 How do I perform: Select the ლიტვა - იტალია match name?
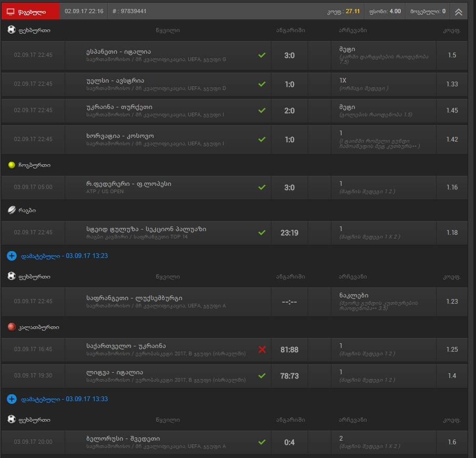tap(115, 372)
